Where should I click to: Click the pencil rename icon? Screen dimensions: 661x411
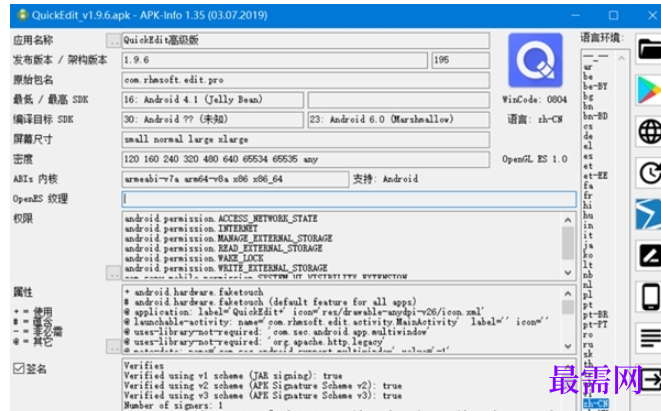649,256
